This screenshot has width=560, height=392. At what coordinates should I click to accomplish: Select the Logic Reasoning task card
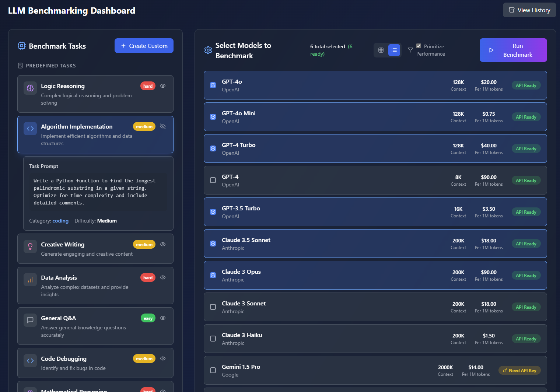(x=95, y=94)
